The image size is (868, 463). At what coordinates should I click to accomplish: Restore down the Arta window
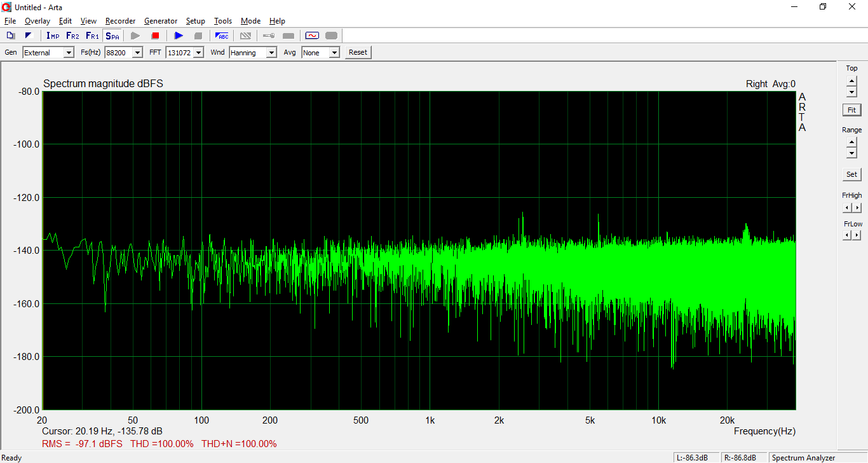[x=823, y=7]
